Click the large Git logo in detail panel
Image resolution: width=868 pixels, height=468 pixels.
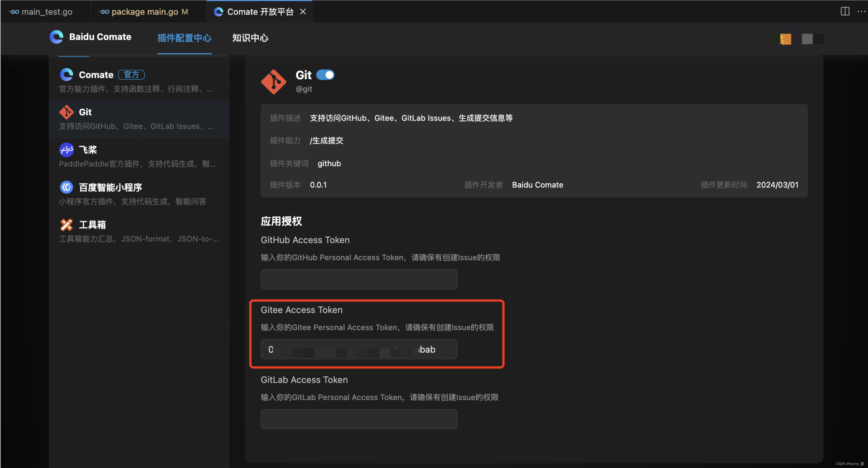click(x=274, y=82)
